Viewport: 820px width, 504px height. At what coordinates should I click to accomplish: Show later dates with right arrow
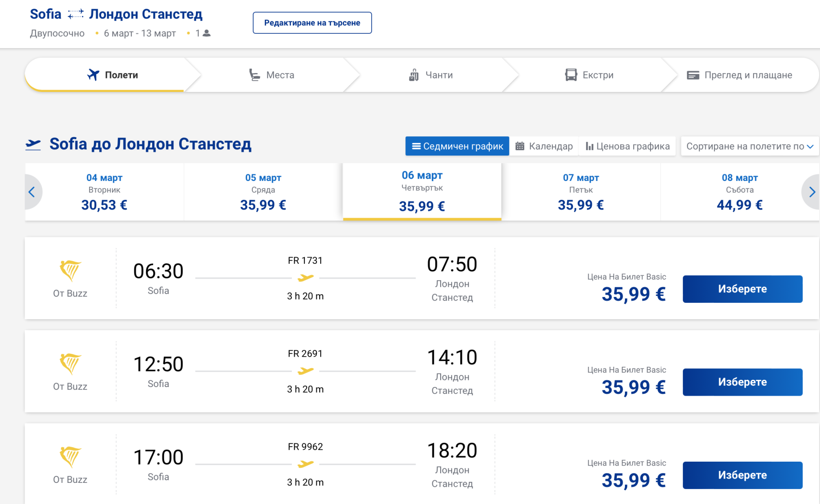click(x=812, y=192)
